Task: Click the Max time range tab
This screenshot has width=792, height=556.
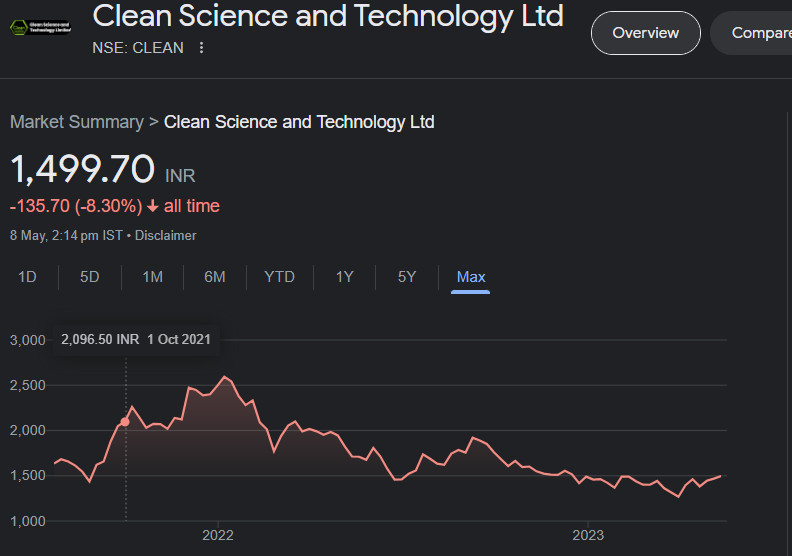Action: click(x=470, y=277)
